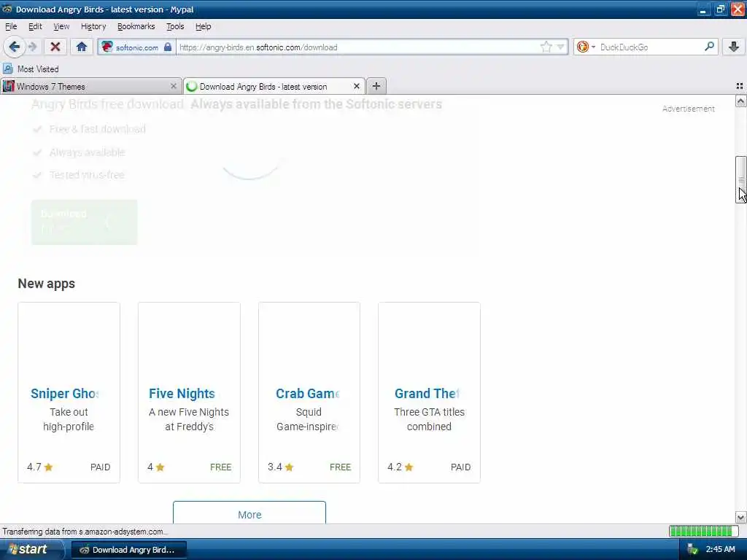Screen dimensions: 747x560
Task: Click the Mypal title bar app icon
Action: pos(7,9)
